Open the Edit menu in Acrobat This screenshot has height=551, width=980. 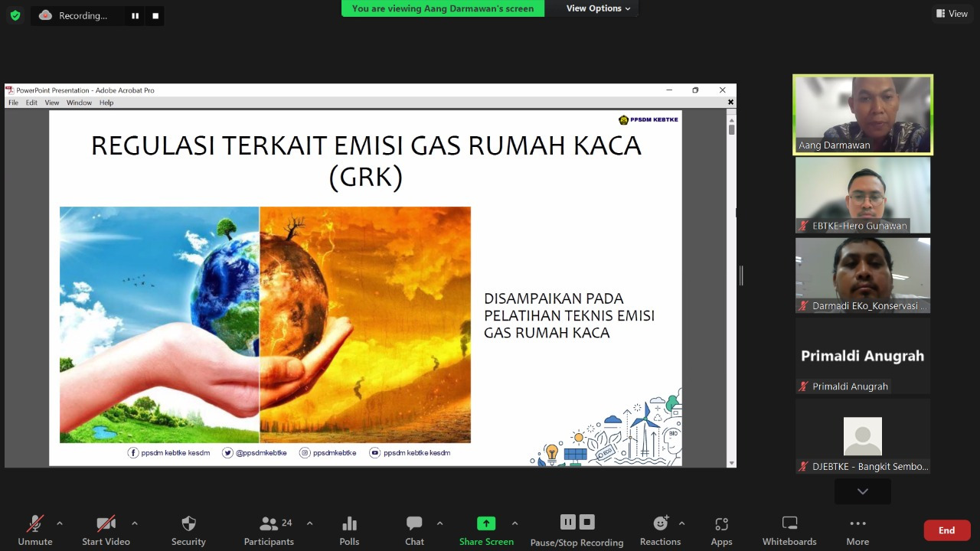pos(31,102)
